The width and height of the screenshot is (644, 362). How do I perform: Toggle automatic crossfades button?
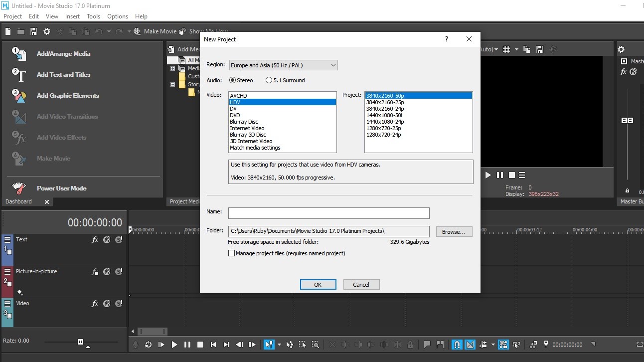click(470, 345)
